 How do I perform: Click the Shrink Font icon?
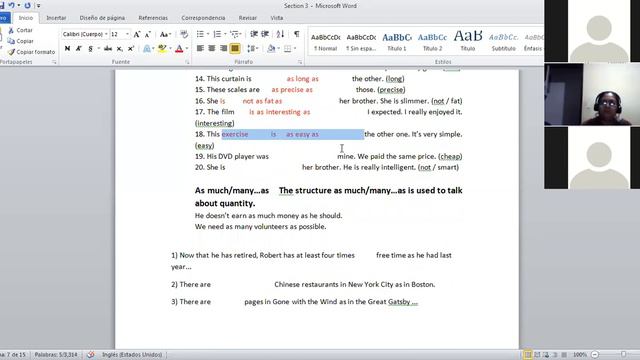point(148,34)
